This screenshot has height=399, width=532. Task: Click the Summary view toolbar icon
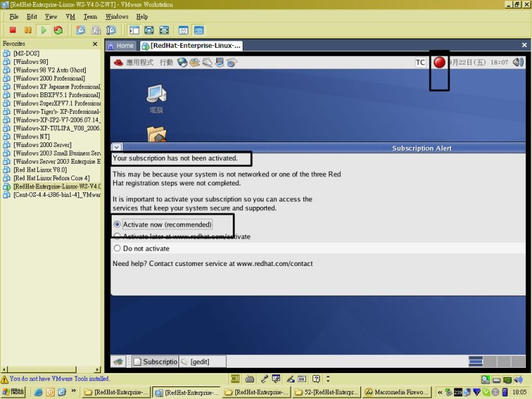coord(184,30)
